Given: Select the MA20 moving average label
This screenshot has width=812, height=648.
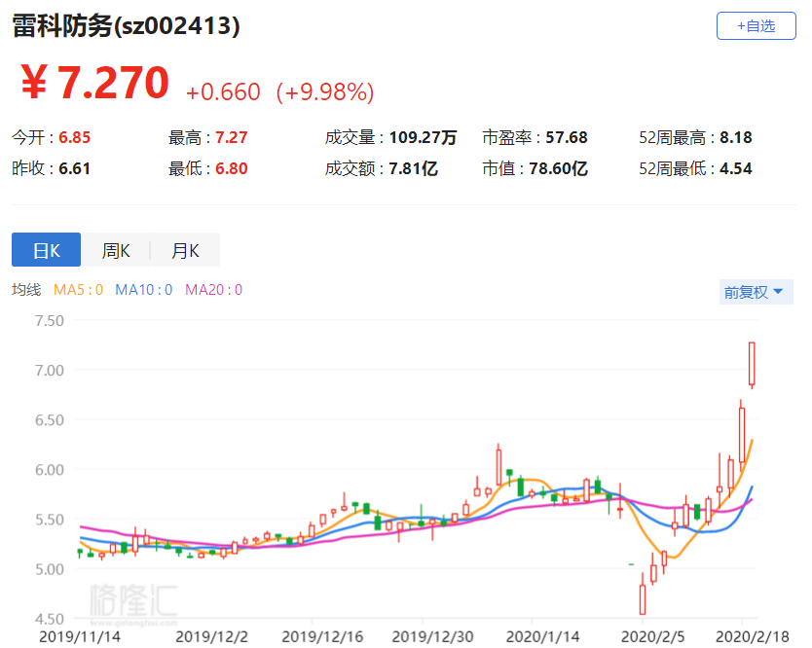Looking at the screenshot, I should (x=213, y=289).
